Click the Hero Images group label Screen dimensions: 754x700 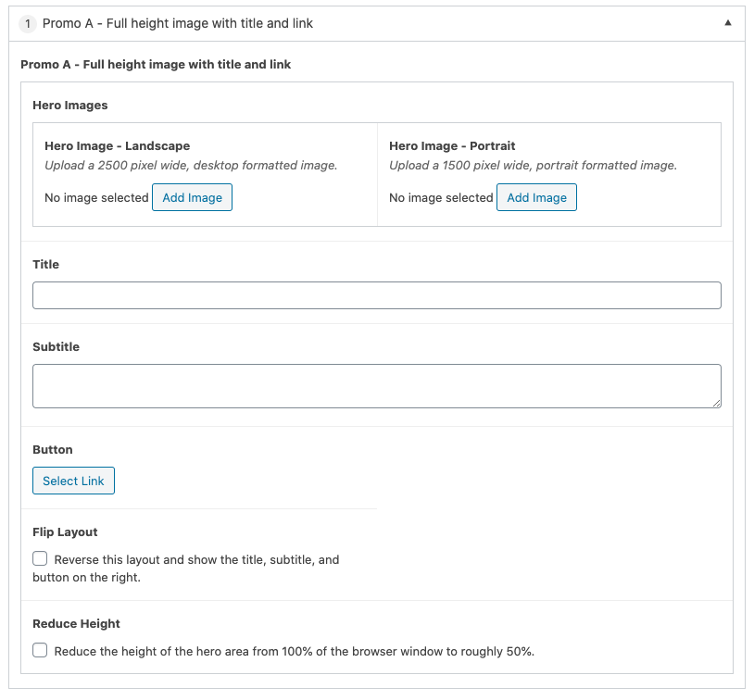70,106
